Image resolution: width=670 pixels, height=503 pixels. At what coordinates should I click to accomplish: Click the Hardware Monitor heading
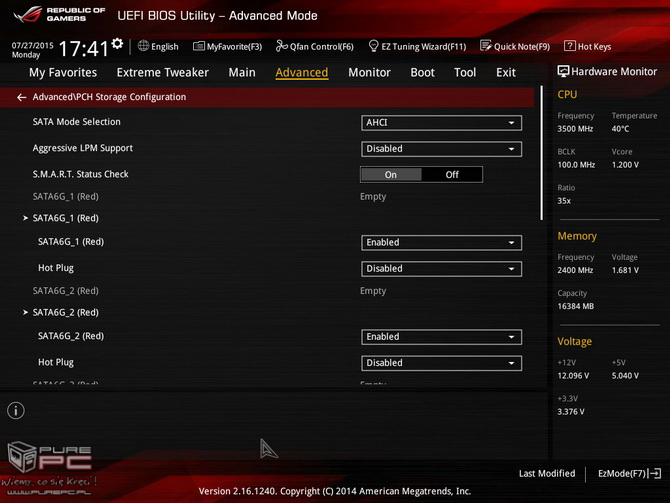pyautogui.click(x=614, y=71)
